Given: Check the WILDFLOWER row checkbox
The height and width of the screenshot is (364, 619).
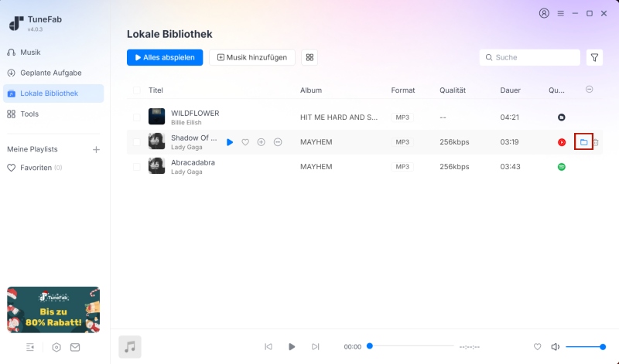Looking at the screenshot, I should (x=137, y=117).
